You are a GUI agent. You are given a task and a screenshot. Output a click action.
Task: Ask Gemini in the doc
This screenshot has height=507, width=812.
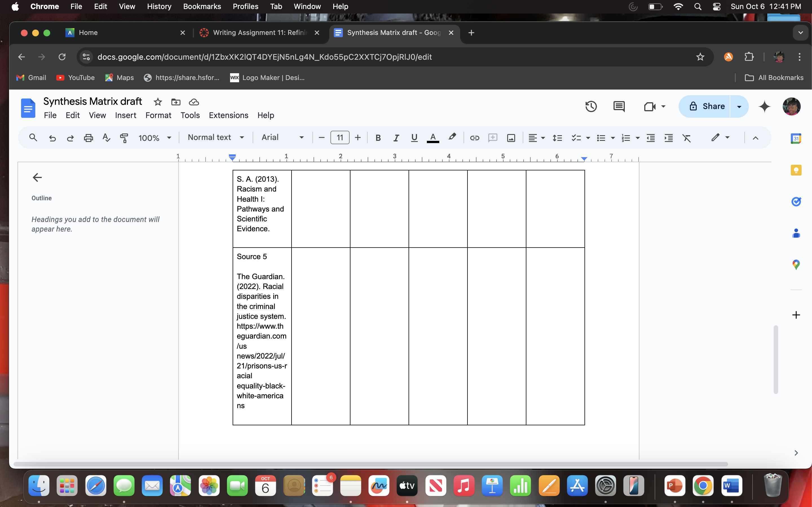[765, 106]
